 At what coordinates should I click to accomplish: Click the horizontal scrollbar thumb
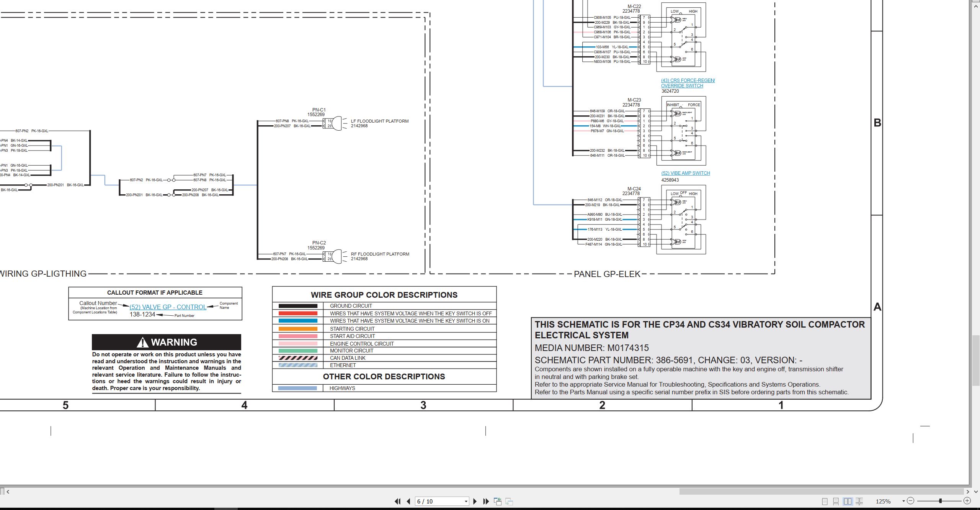point(822,491)
